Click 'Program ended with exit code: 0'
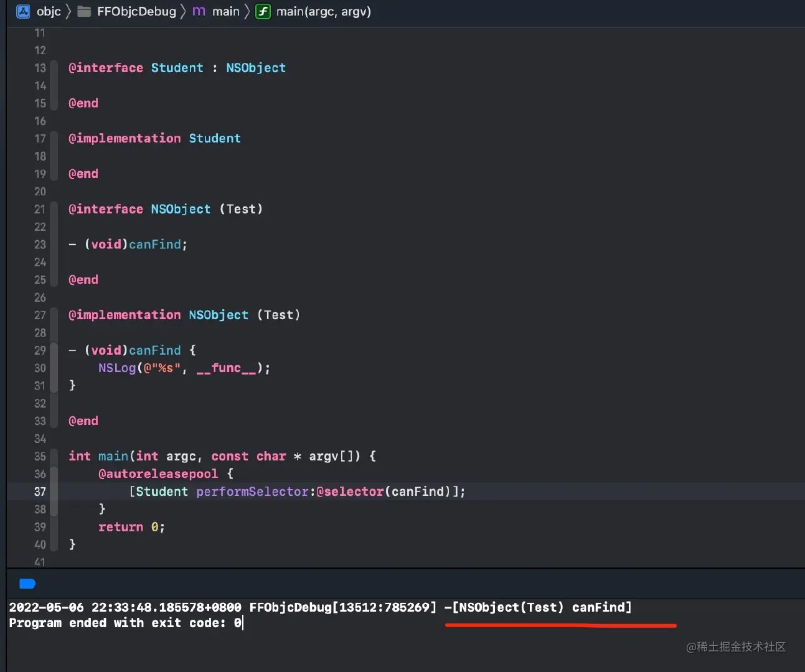Image resolution: width=805 pixels, height=672 pixels. [x=125, y=623]
